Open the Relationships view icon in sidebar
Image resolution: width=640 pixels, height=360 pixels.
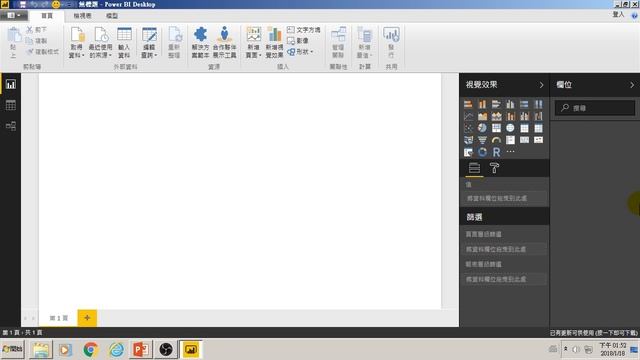coord(11,126)
